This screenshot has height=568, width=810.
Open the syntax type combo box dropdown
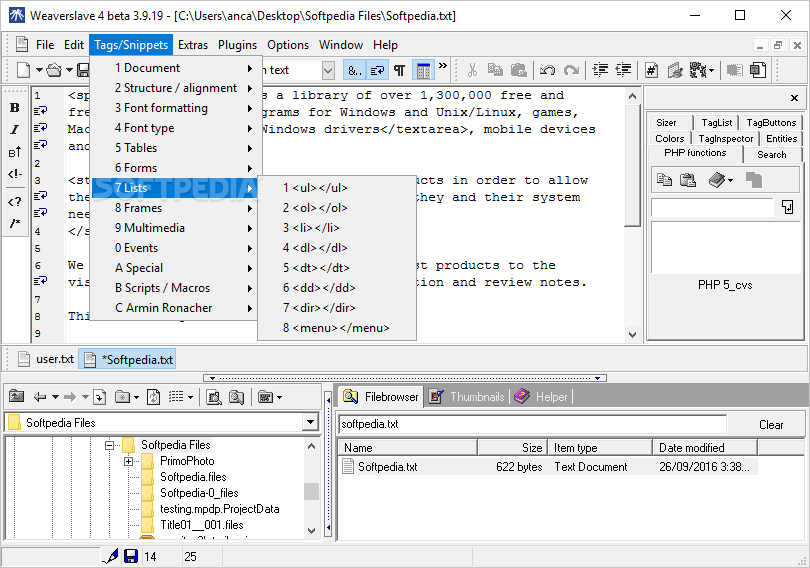pos(328,70)
